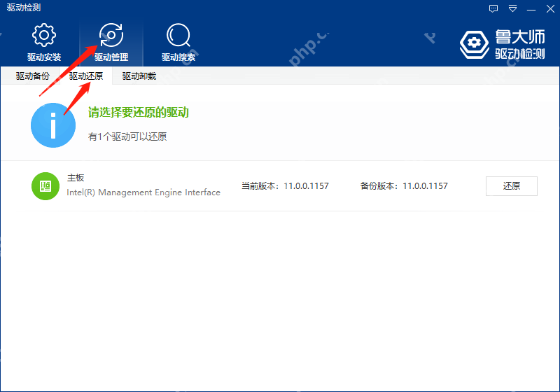The height and width of the screenshot is (392, 560).
Task: Click the 请选择要还原的驱动 heading
Action: (139, 113)
